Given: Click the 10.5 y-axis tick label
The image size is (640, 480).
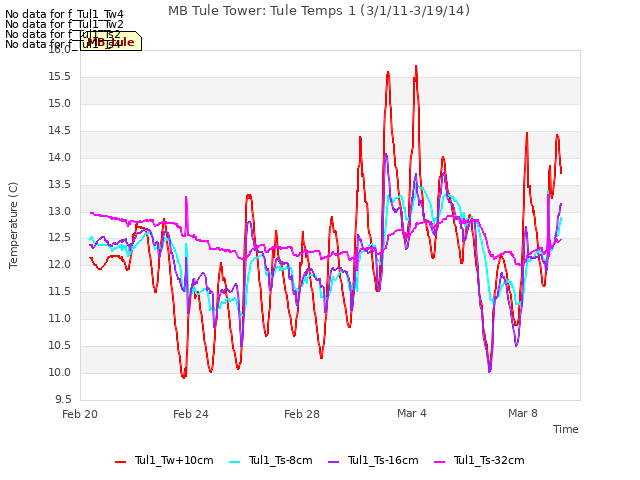Looking at the screenshot, I should 60,345.
